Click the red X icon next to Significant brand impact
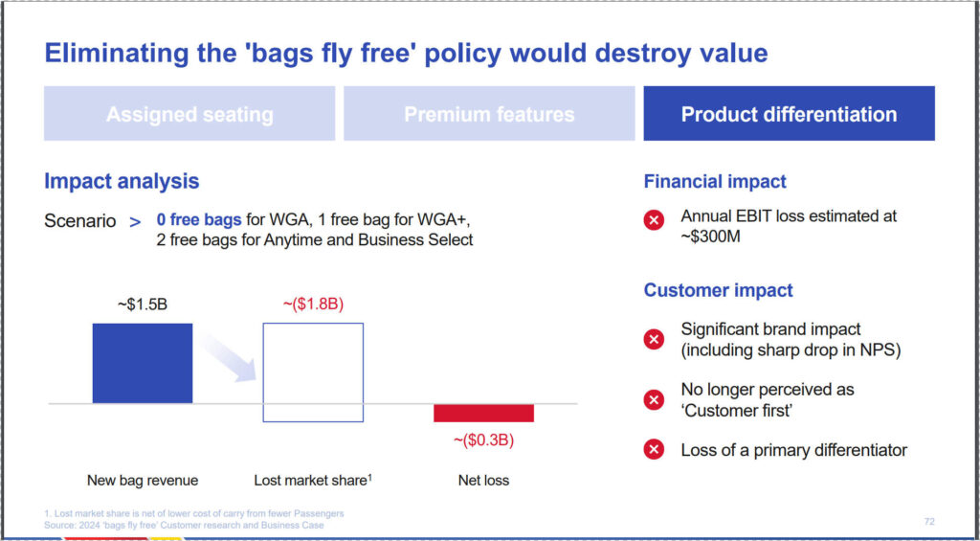This screenshot has height=541, width=980. 654,340
